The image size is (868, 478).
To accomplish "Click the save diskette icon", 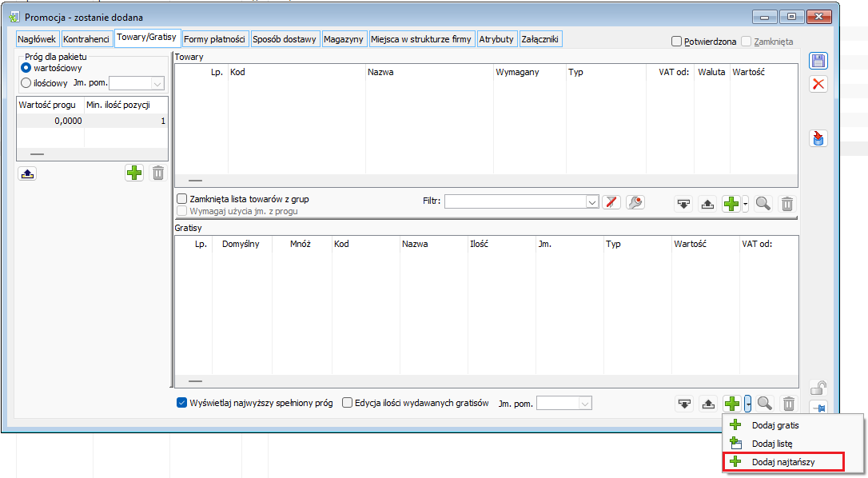I will pyautogui.click(x=818, y=62).
